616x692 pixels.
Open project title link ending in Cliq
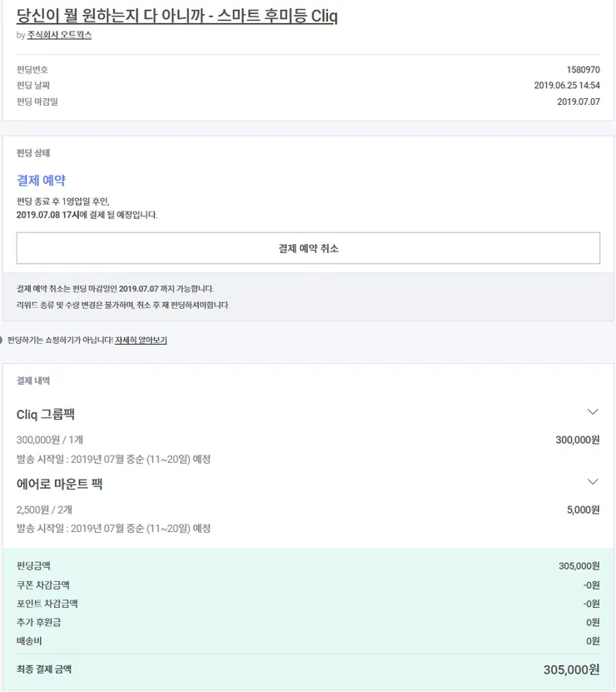[x=177, y=16]
